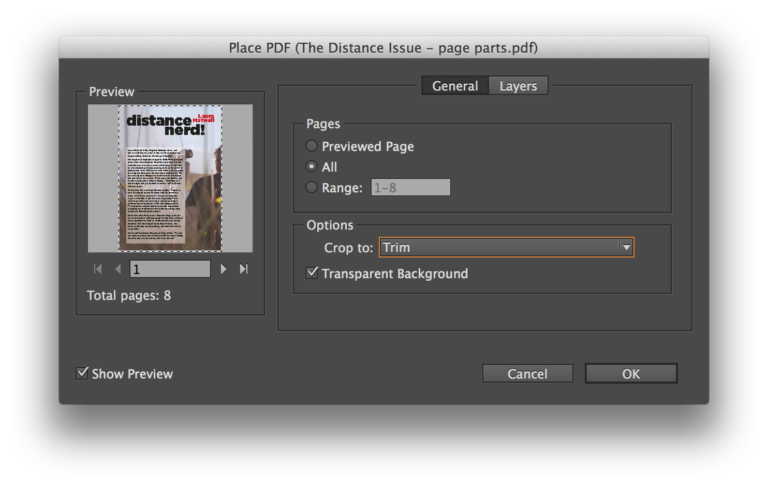Image resolution: width=768 pixels, height=486 pixels.
Task: Confirm placement with the OK button
Action: (631, 373)
